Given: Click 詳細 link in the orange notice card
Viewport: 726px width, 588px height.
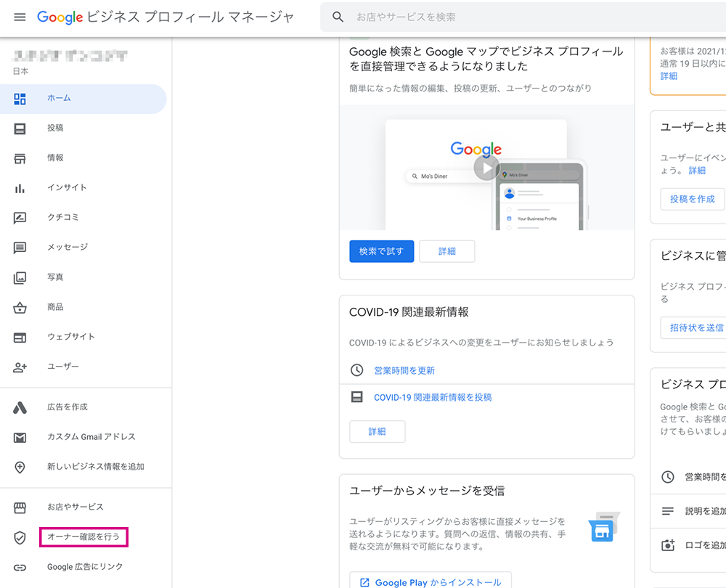Looking at the screenshot, I should (x=669, y=76).
